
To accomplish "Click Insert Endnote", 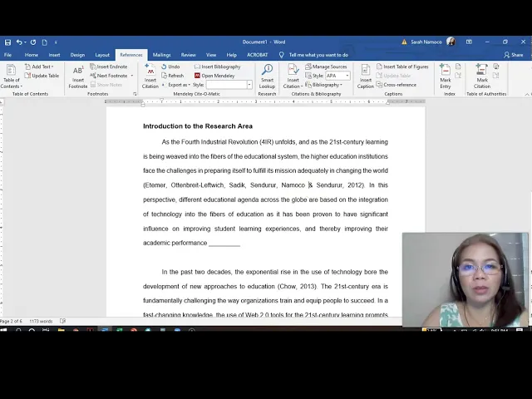I will click(109, 66).
